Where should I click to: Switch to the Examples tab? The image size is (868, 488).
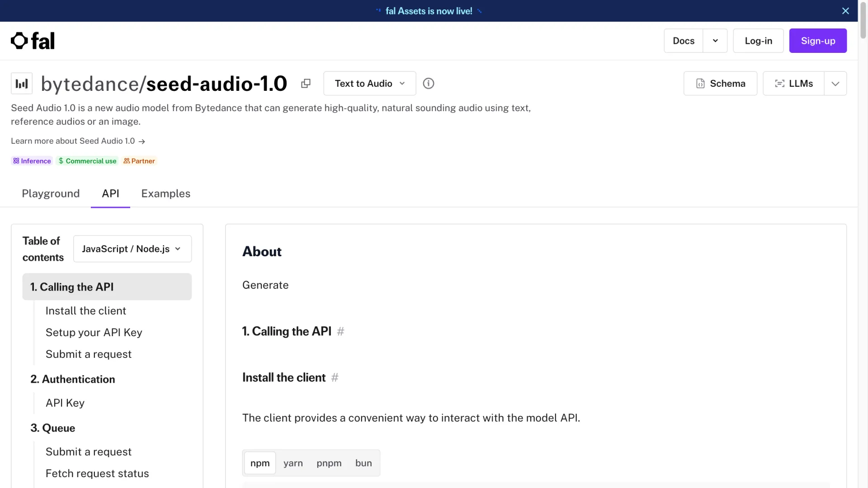click(x=165, y=193)
